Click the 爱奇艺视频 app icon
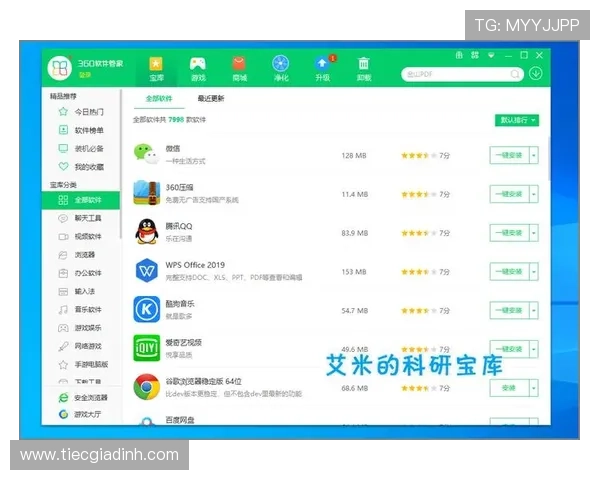The width and height of the screenshot is (600, 480). point(147,348)
